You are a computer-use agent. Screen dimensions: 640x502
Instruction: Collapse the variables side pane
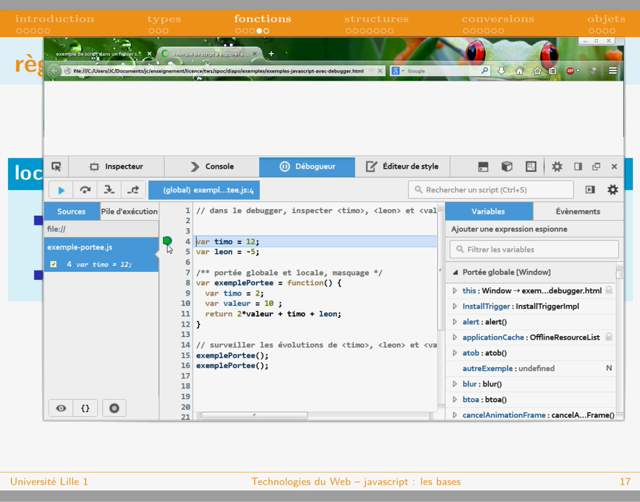point(590,190)
